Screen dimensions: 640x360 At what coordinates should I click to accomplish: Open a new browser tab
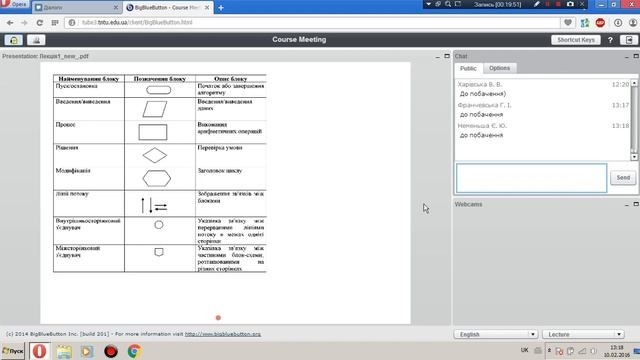coord(221,8)
